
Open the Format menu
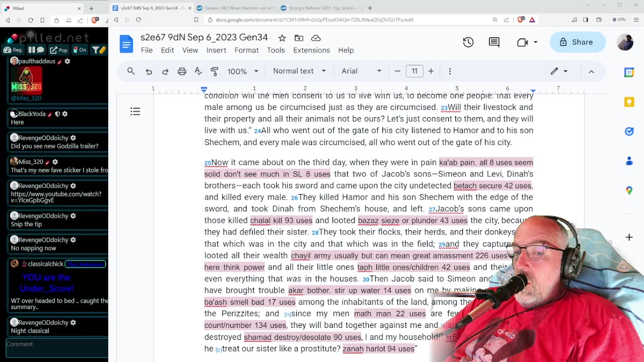coord(247,50)
